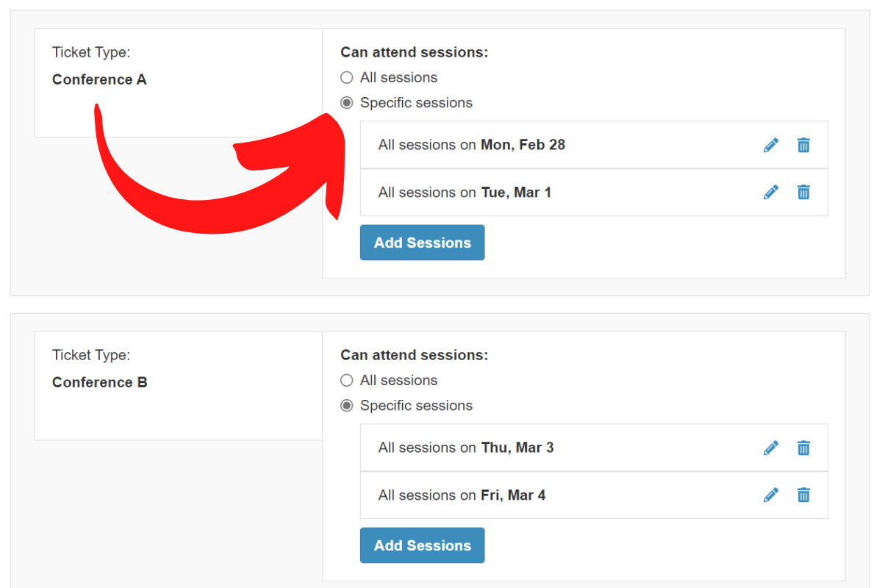Select Specific sessions for Conference B
The width and height of the screenshot is (882, 588).
[347, 406]
